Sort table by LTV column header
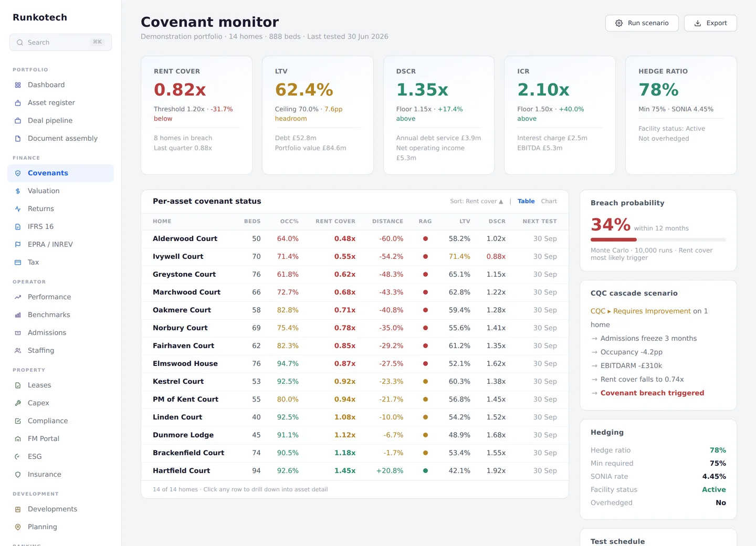This screenshot has width=756, height=546. 465,222
